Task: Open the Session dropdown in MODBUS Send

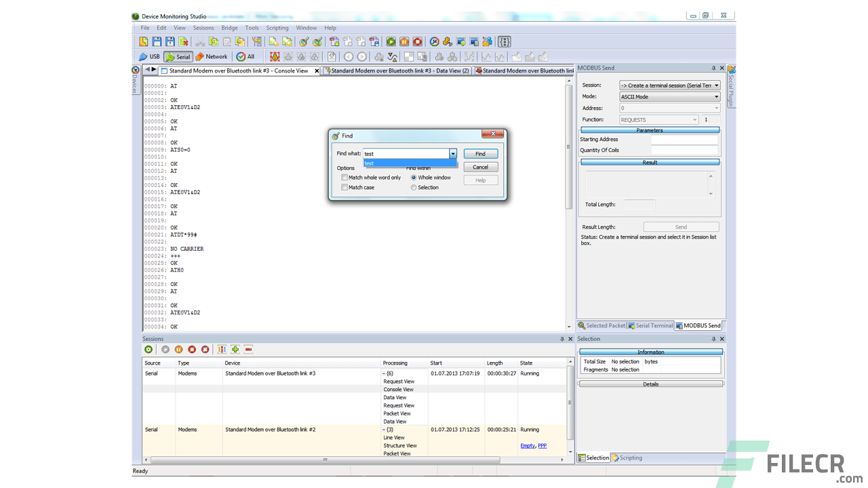Action: tap(716, 85)
